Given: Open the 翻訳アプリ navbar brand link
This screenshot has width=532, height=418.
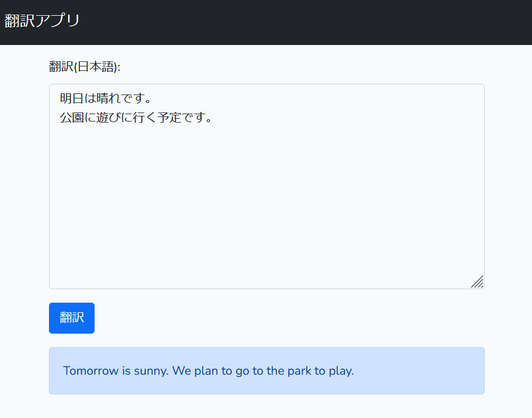Looking at the screenshot, I should (42, 20).
